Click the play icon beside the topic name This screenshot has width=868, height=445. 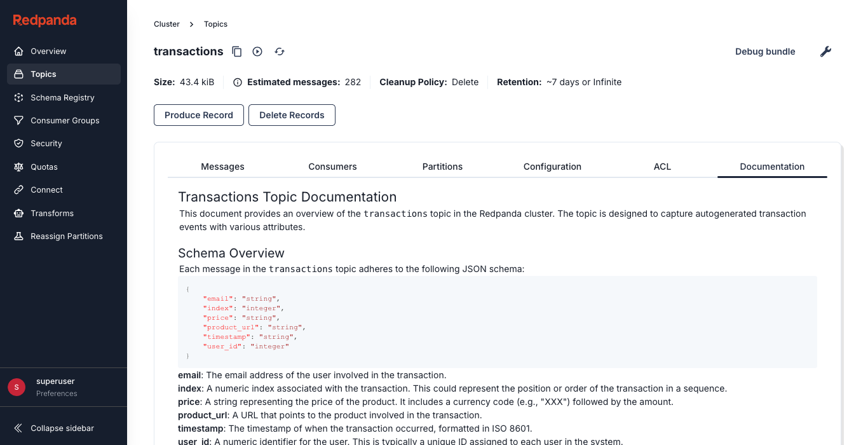click(257, 51)
